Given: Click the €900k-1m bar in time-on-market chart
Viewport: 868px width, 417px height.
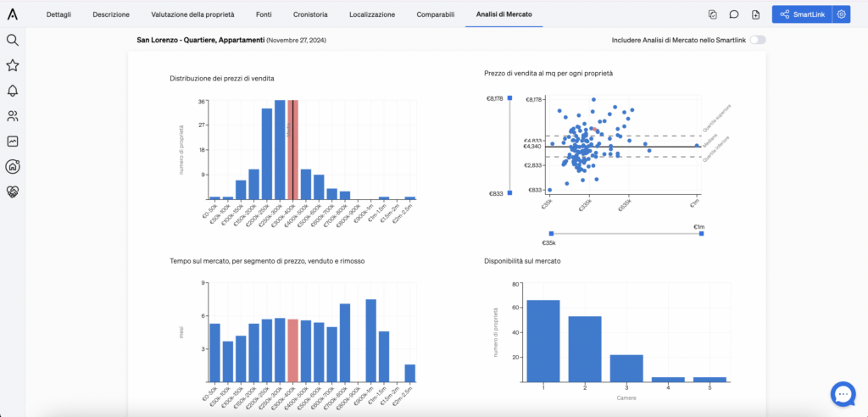Looking at the screenshot, I should (x=371, y=341).
